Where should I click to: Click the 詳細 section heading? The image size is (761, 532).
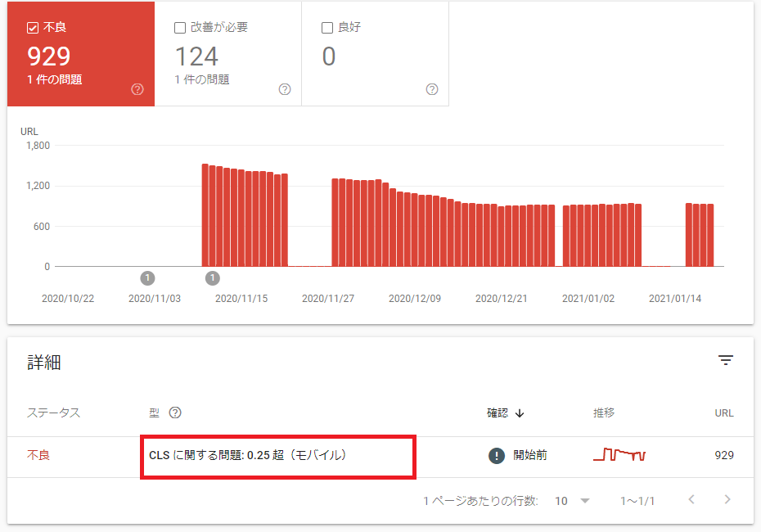[43, 363]
